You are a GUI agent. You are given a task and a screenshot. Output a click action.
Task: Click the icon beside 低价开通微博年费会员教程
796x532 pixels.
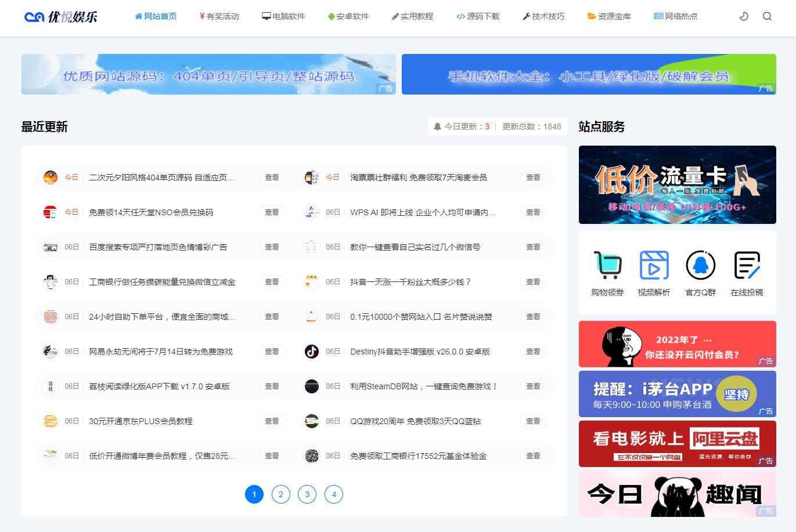(x=51, y=456)
